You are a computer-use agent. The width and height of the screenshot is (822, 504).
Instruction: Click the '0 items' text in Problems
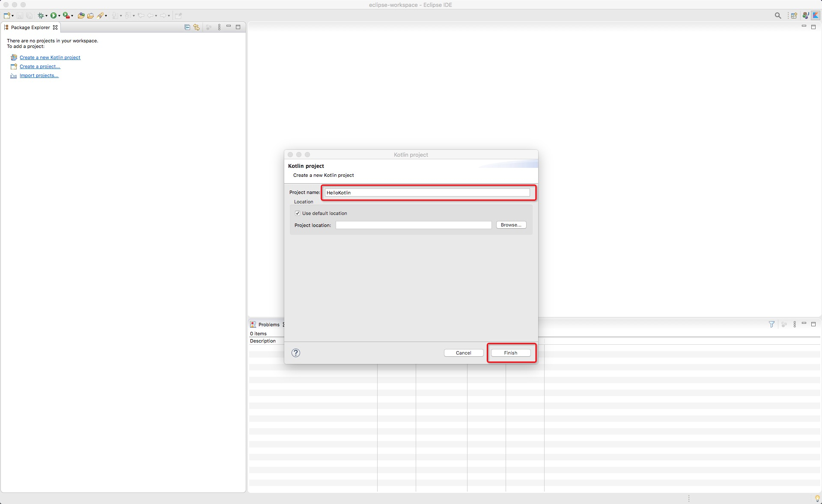(x=258, y=334)
